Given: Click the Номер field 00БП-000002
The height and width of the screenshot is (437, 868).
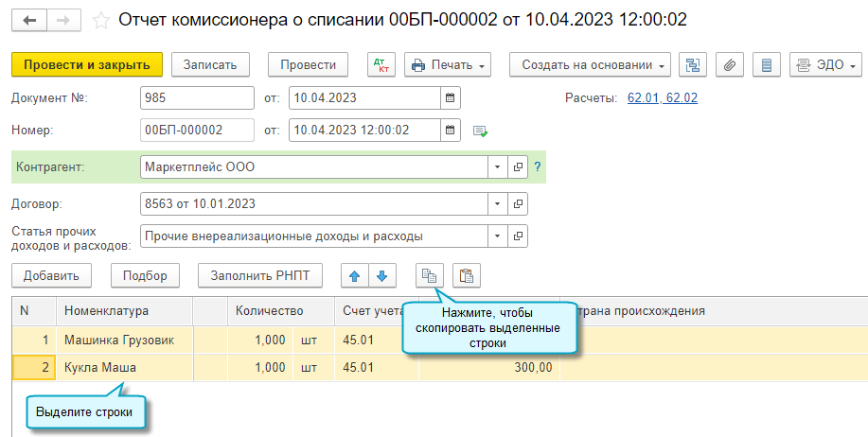Looking at the screenshot, I should pyautogui.click(x=197, y=131).
